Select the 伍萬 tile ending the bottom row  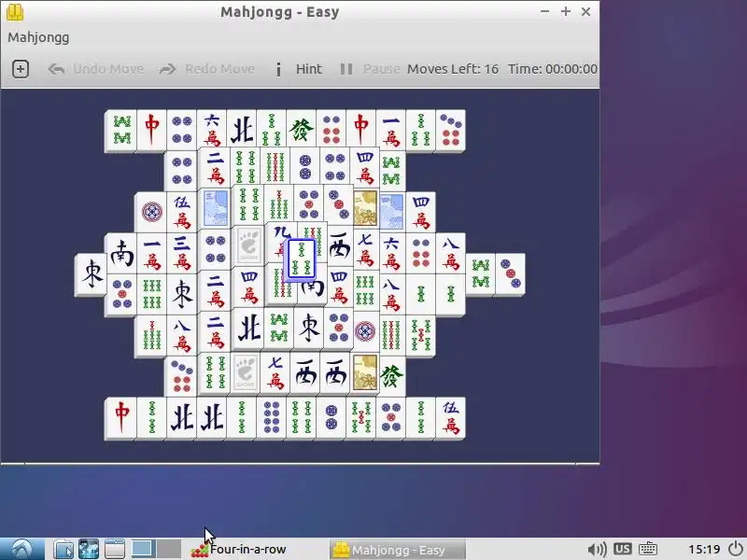451,417
